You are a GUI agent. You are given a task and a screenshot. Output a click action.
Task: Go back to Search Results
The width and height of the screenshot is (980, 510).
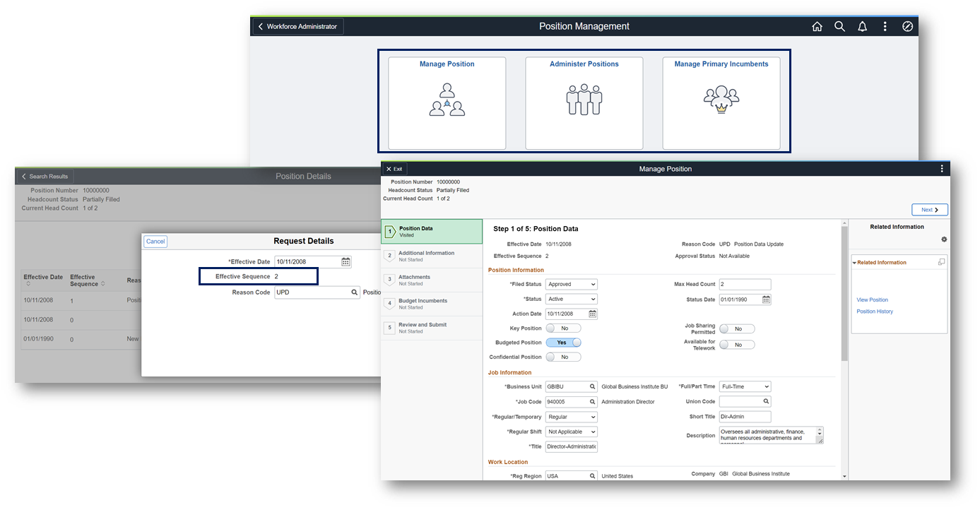coord(45,177)
